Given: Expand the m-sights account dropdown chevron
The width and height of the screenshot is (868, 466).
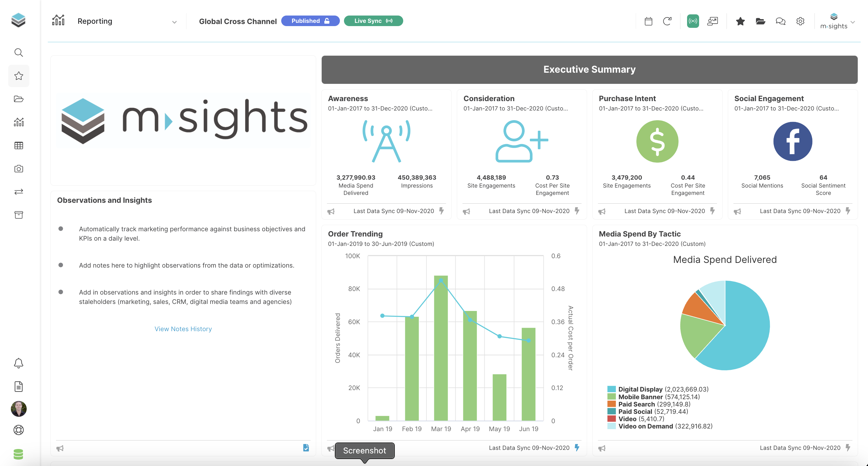Looking at the screenshot, I should [x=853, y=22].
